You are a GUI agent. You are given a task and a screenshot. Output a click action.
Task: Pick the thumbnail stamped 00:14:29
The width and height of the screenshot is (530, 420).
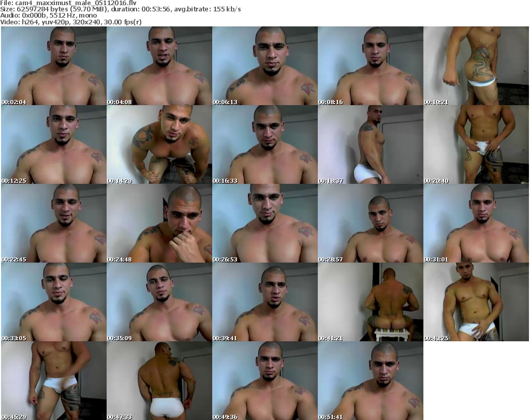point(159,144)
